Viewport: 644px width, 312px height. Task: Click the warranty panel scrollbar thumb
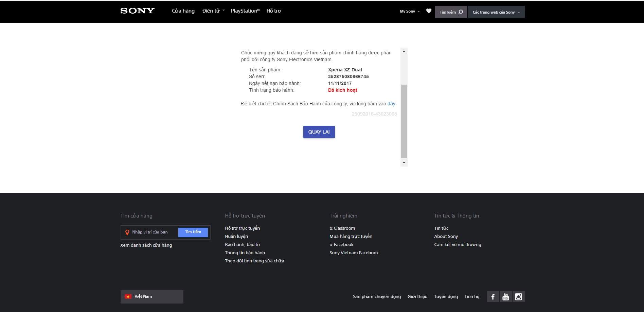tap(404, 121)
